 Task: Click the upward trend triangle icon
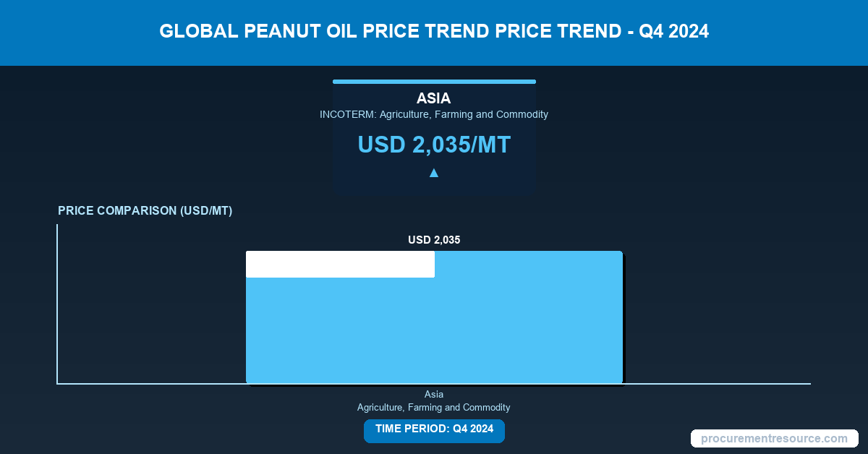434,173
